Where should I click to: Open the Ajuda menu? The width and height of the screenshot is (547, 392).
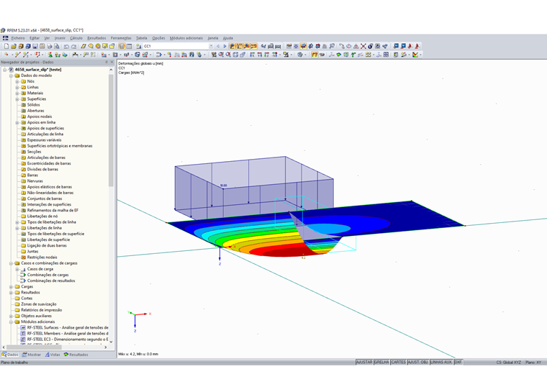coord(228,38)
